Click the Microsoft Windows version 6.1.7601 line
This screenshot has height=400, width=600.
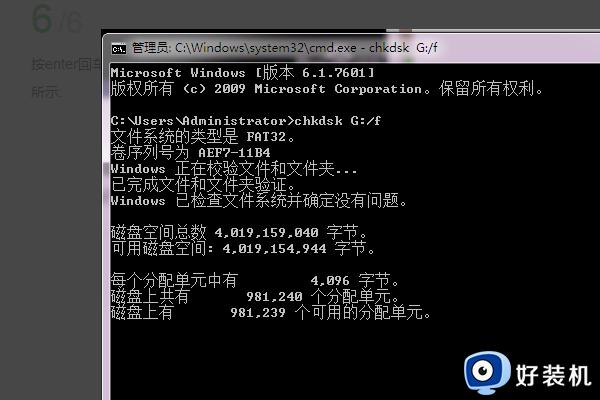pos(243,72)
